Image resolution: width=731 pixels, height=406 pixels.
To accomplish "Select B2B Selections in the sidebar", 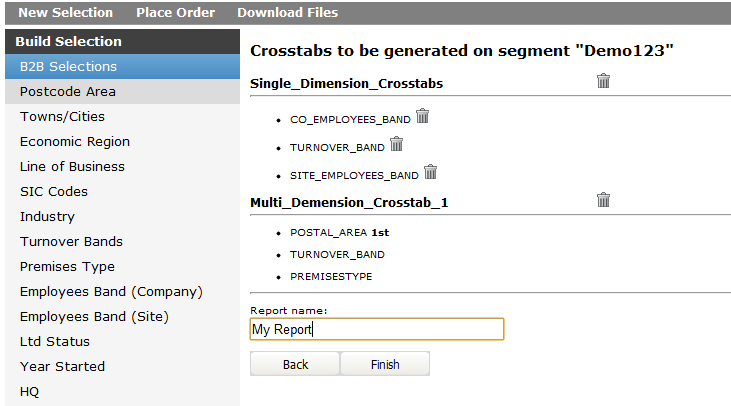I will pyautogui.click(x=68, y=67).
